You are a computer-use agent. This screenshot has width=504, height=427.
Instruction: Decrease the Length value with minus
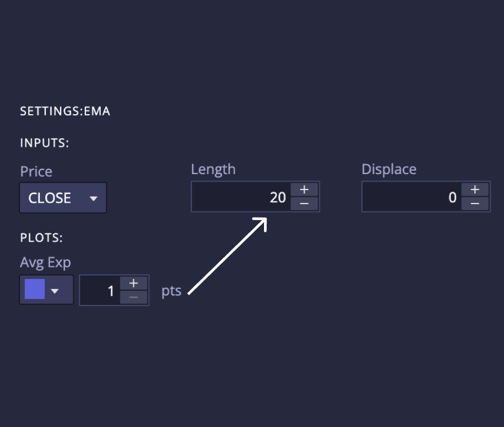point(304,203)
